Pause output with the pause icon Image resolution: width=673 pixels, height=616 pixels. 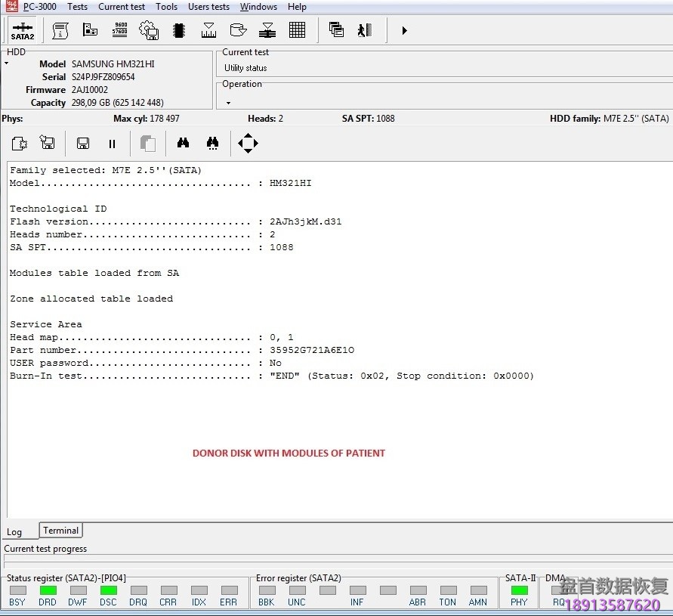tap(112, 143)
